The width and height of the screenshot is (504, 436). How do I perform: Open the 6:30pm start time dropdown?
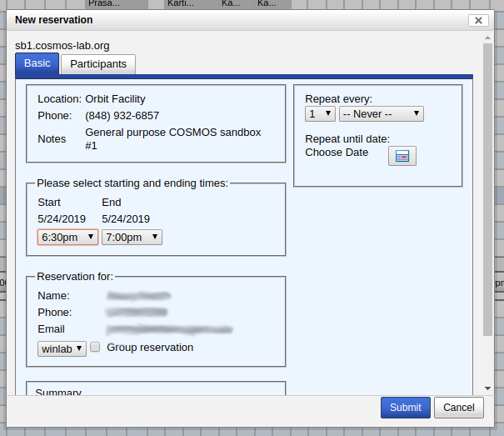click(x=68, y=238)
